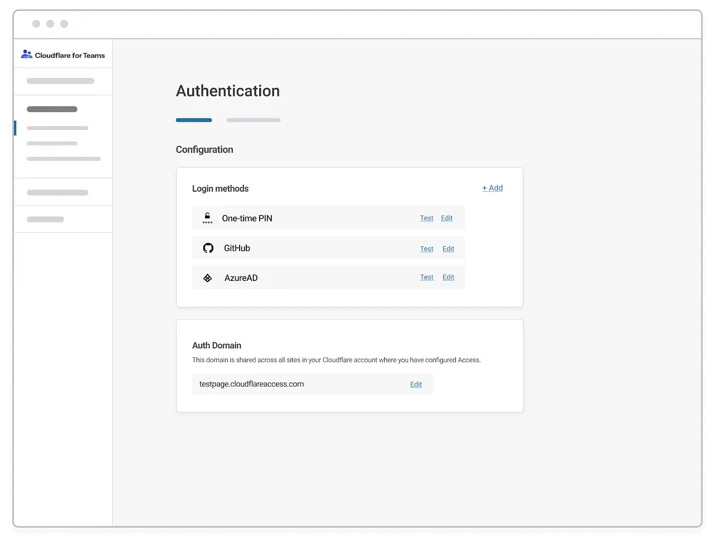Image resolution: width=715 pixels, height=539 pixels.
Task: Edit the testpage.cloudflareaccess.com auth domain
Action: (416, 384)
